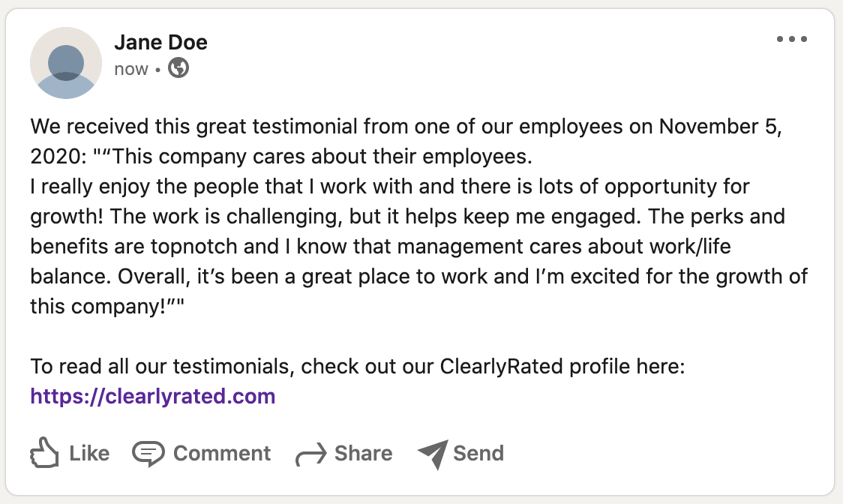
Task: Click the thumbs-up Like icon
Action: tap(44, 452)
